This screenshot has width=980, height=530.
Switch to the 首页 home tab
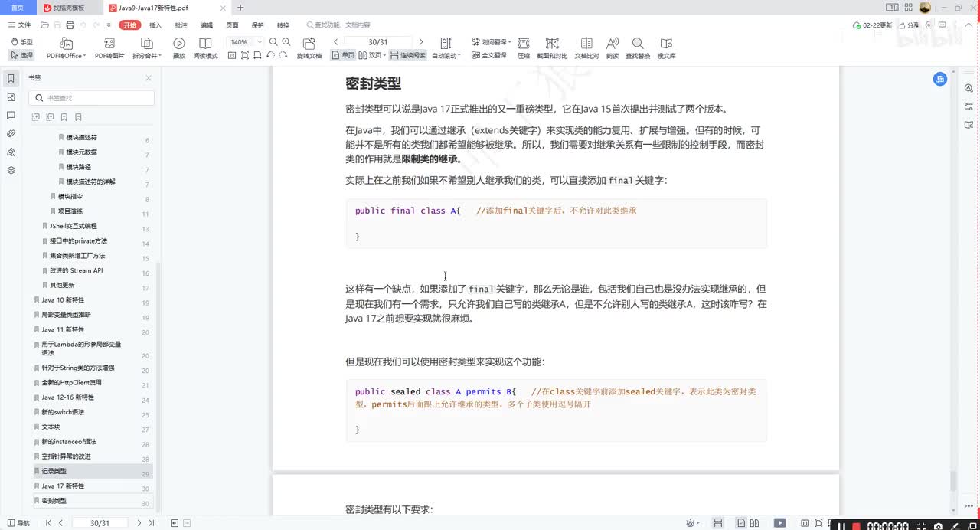click(x=18, y=8)
